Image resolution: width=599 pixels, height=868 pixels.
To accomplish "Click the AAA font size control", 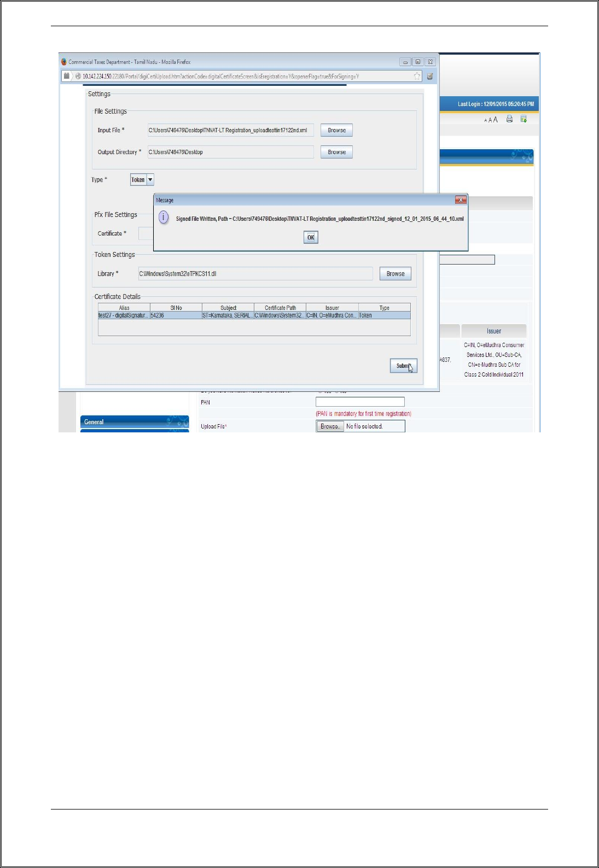I will [491, 120].
